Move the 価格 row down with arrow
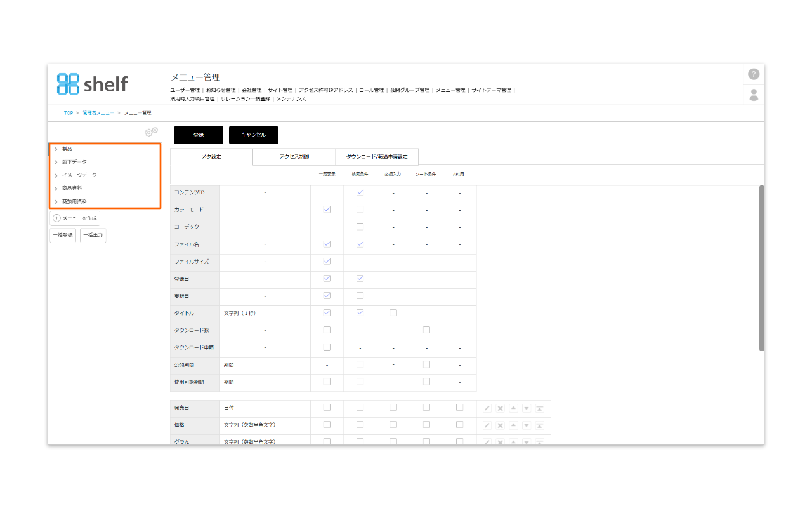 [527, 425]
